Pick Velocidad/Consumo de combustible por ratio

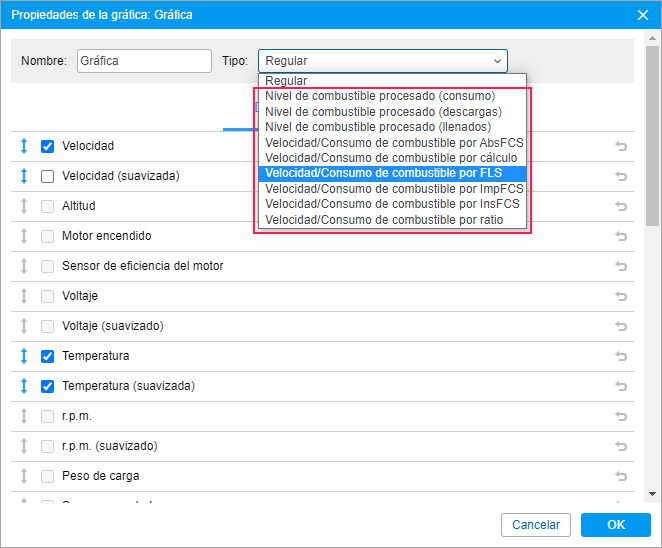tap(384, 219)
